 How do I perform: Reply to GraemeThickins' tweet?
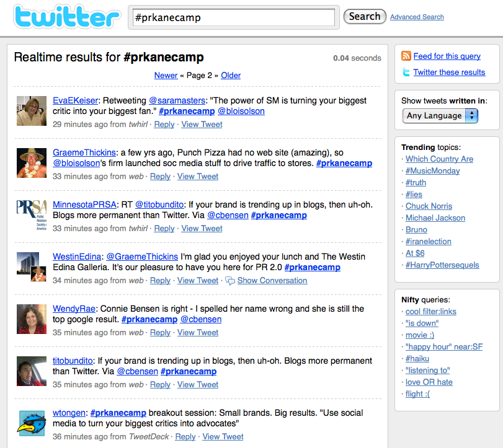click(x=160, y=176)
